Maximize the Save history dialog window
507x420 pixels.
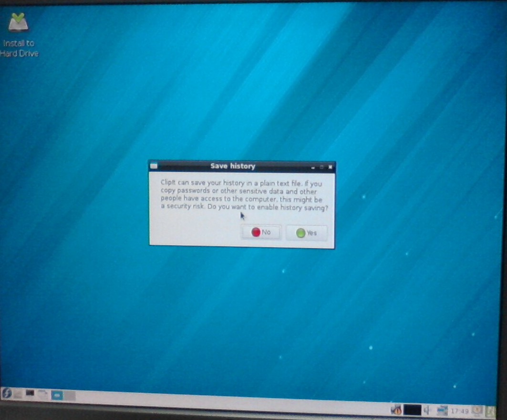point(321,168)
